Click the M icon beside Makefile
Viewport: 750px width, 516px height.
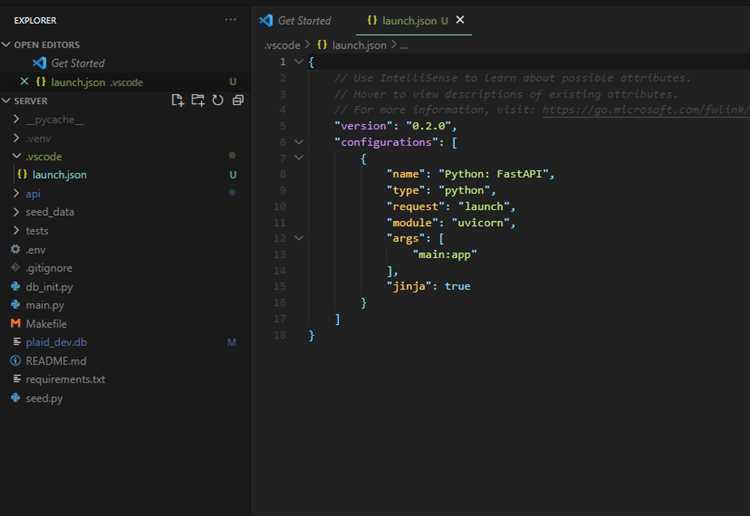(x=15, y=323)
